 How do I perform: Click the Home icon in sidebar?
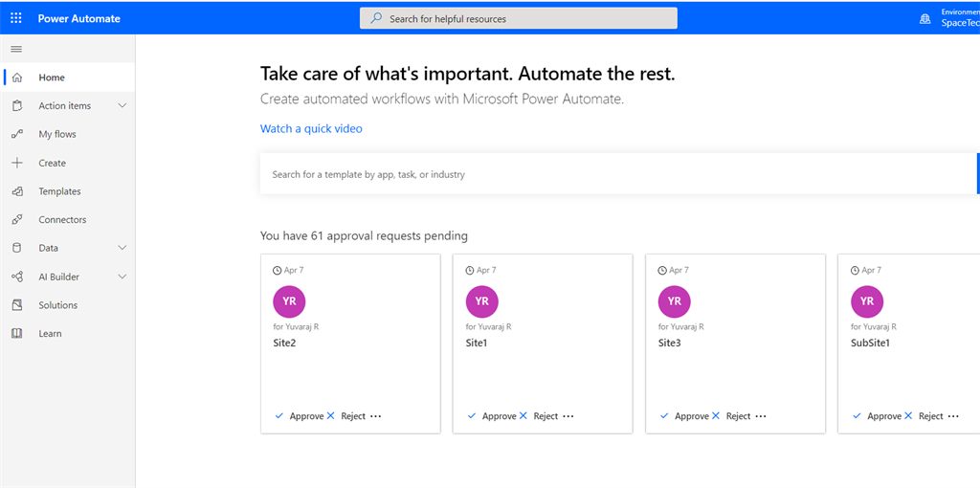[x=17, y=78]
